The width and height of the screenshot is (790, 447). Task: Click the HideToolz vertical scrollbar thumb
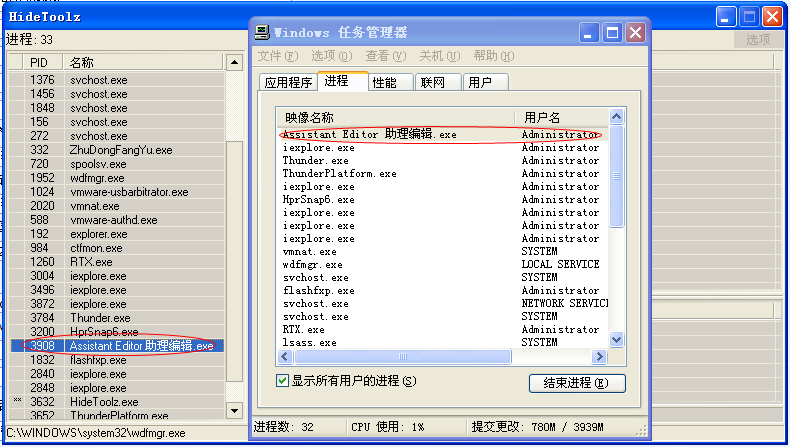pos(234,262)
